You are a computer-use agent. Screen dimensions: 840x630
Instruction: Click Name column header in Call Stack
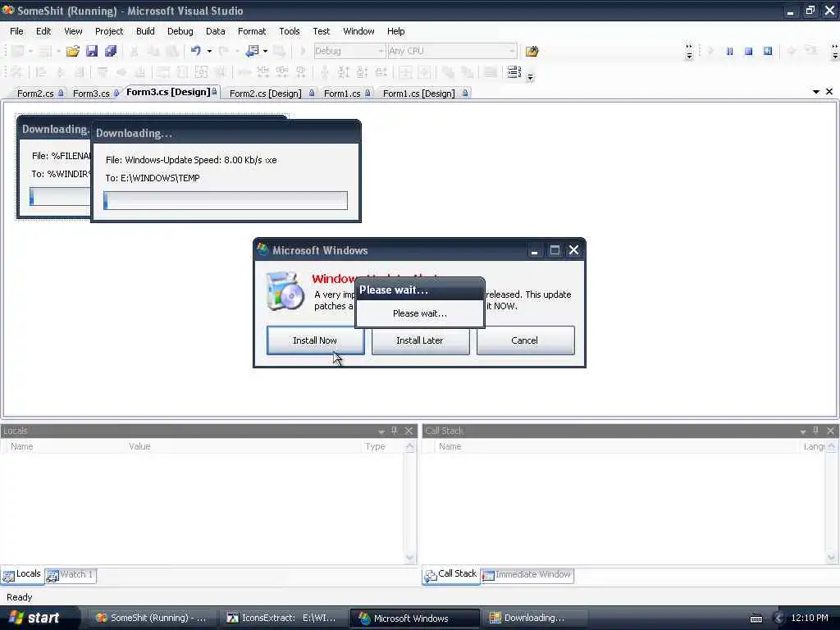tap(450, 446)
